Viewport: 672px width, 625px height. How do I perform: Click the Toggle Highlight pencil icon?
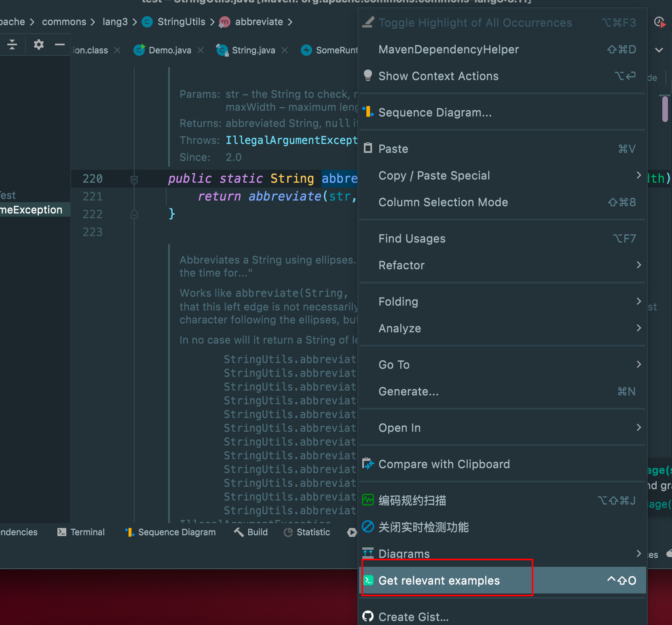click(368, 22)
